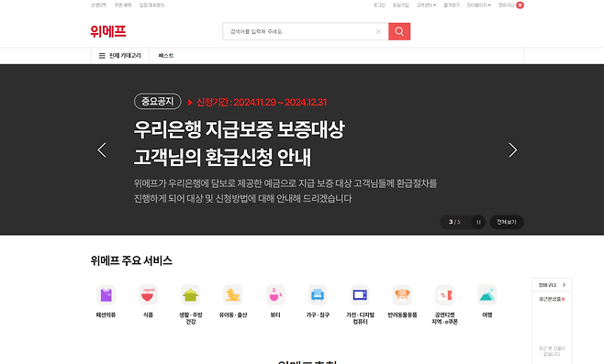Click the 신청기간 date text on banner

[x=262, y=102]
